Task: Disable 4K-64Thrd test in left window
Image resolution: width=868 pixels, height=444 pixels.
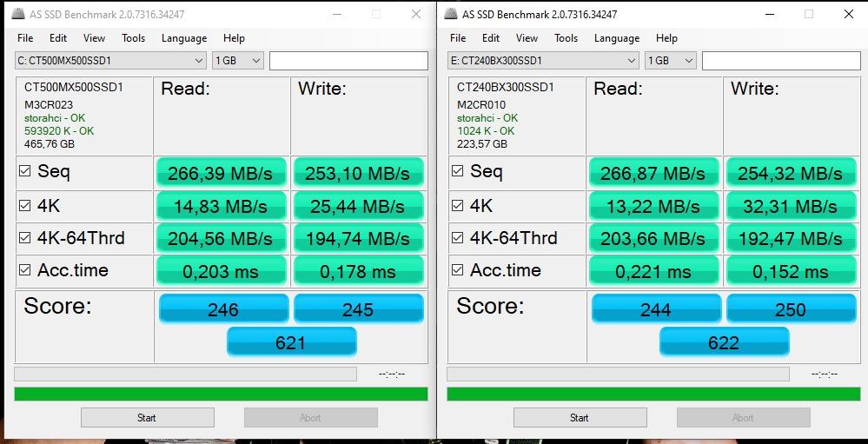Action: point(24,238)
